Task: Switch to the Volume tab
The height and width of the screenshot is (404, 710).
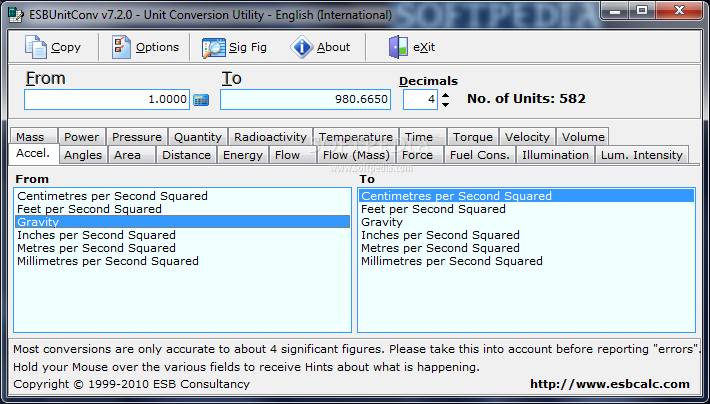Action: 583,137
